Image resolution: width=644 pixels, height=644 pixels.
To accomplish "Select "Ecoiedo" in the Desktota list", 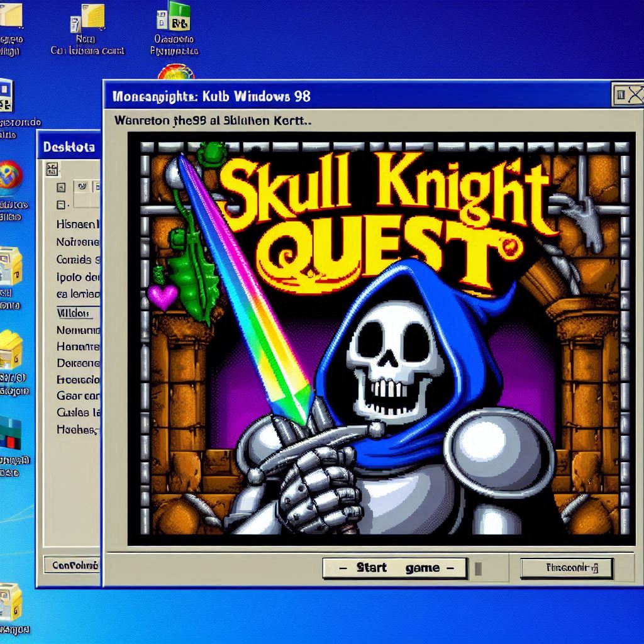I will tap(78, 380).
